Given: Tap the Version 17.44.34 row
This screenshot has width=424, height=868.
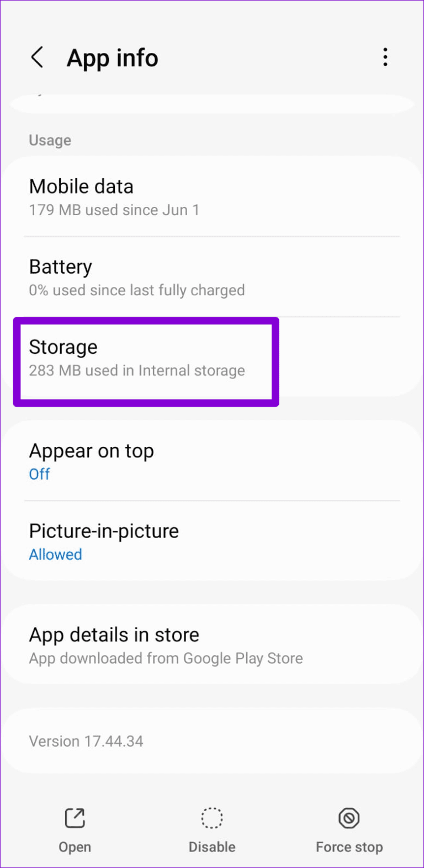Looking at the screenshot, I should pos(212,741).
